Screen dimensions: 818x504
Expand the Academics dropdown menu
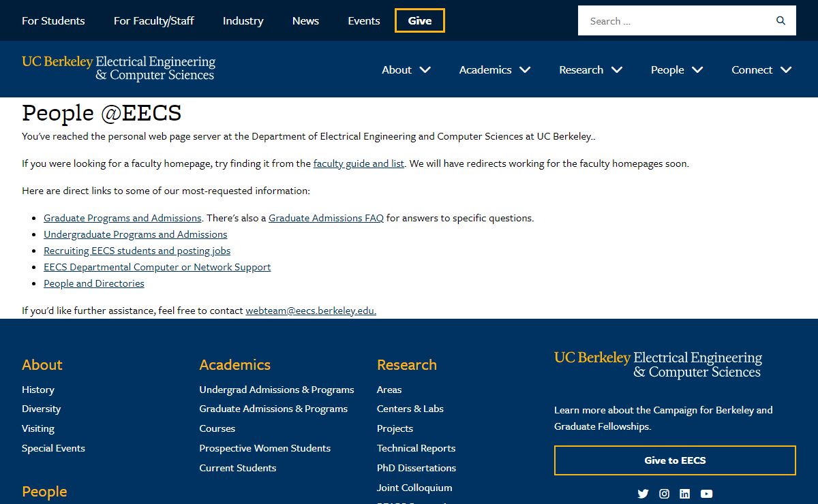click(x=494, y=69)
